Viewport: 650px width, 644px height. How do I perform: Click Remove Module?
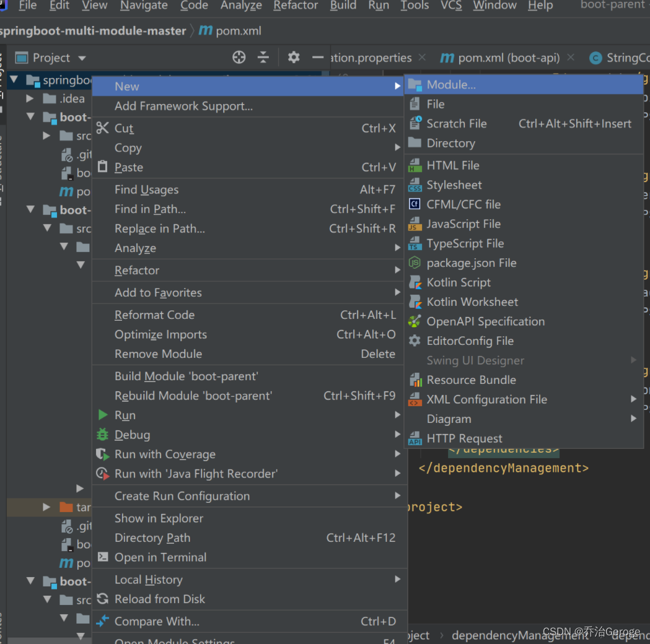pyautogui.click(x=247, y=354)
